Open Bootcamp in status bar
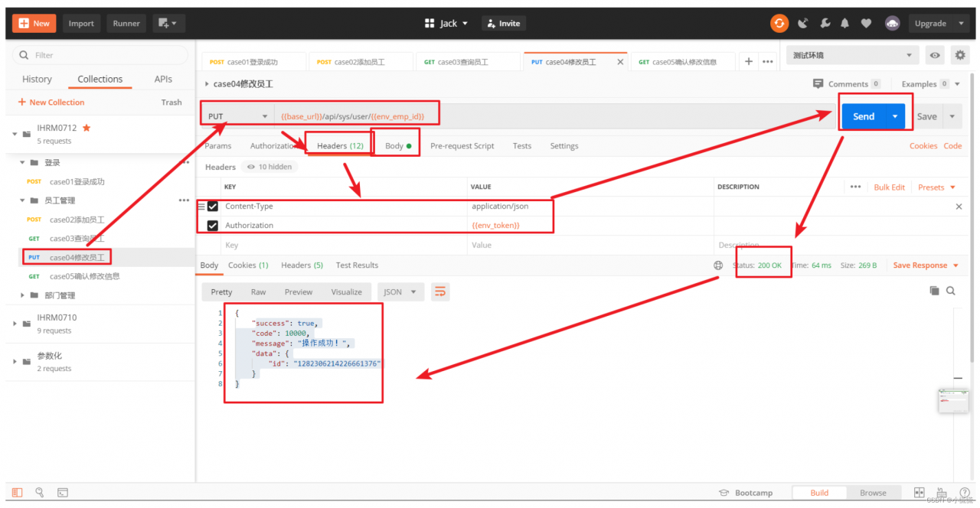The width and height of the screenshot is (980, 508). pos(745,493)
